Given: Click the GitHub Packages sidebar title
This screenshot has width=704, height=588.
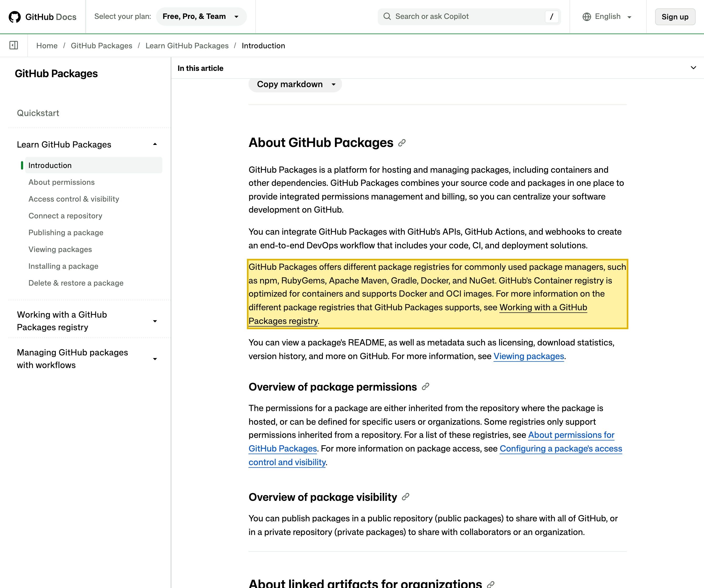Looking at the screenshot, I should [56, 73].
